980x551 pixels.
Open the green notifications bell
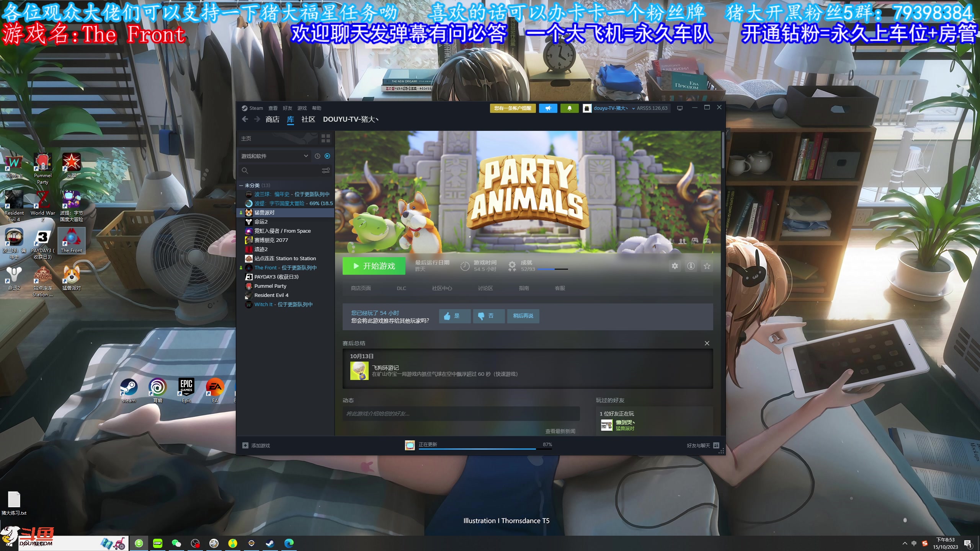[x=569, y=108]
